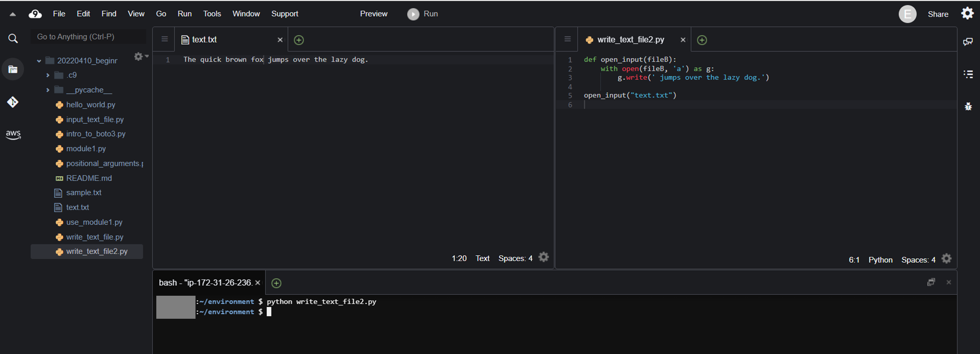Open the Edit menu
The image size is (980, 354).
coord(83,14)
